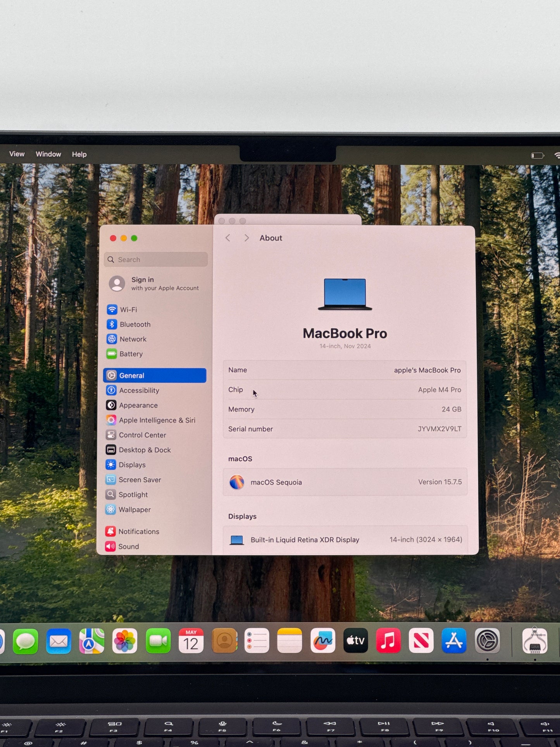
Task: Open Reminders in the Dock
Action: point(257,641)
